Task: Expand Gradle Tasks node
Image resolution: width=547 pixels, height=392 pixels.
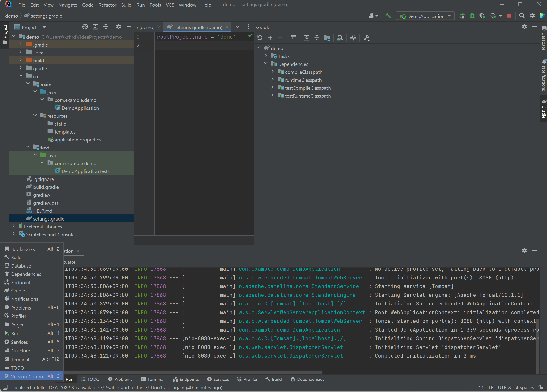Action: [x=265, y=56]
